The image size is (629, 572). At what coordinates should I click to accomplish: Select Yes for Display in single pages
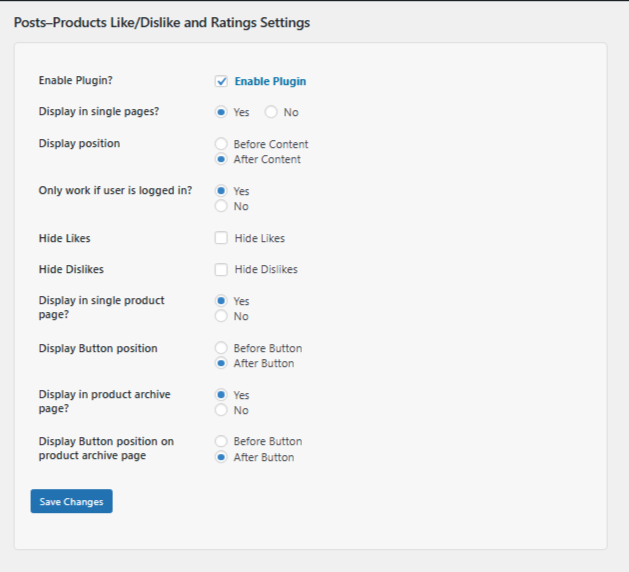221,112
